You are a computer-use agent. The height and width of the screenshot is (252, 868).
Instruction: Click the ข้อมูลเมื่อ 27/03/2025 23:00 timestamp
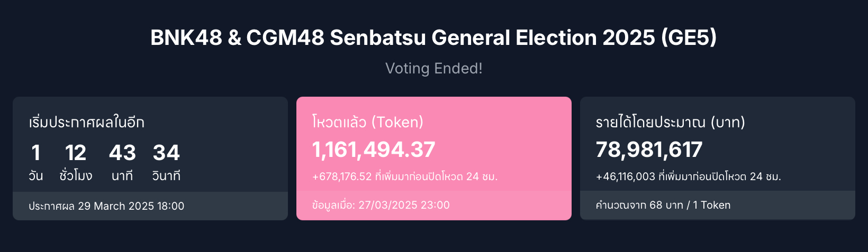(x=381, y=205)
